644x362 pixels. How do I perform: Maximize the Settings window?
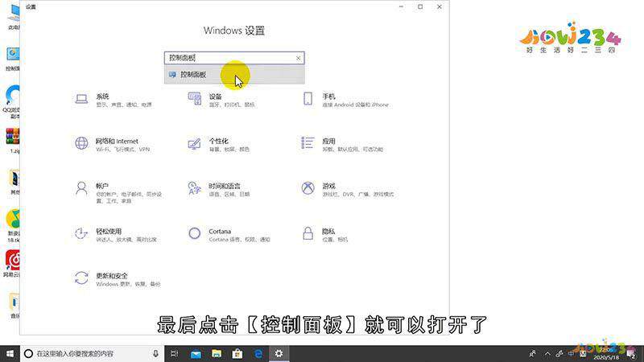[x=420, y=7]
